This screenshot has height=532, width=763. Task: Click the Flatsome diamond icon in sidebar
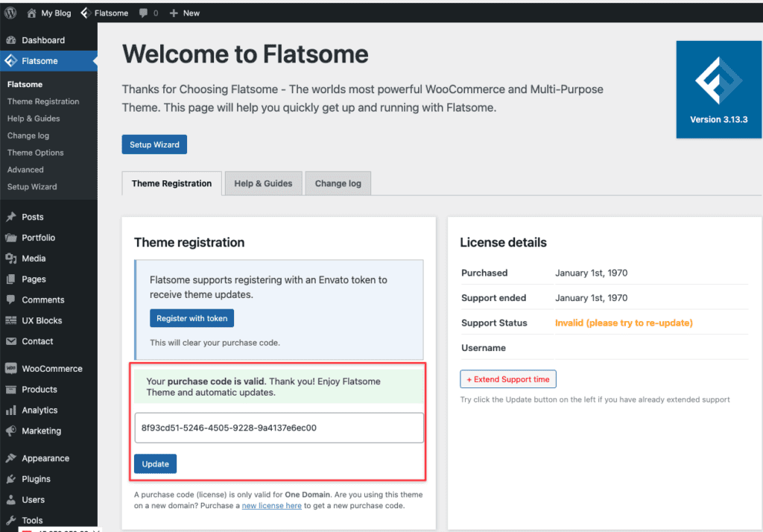tap(10, 61)
